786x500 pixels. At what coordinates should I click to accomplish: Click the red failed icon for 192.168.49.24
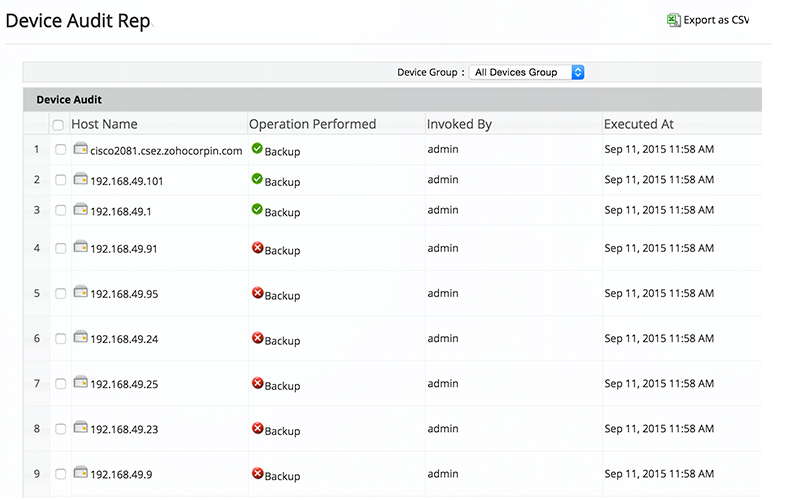click(x=257, y=338)
